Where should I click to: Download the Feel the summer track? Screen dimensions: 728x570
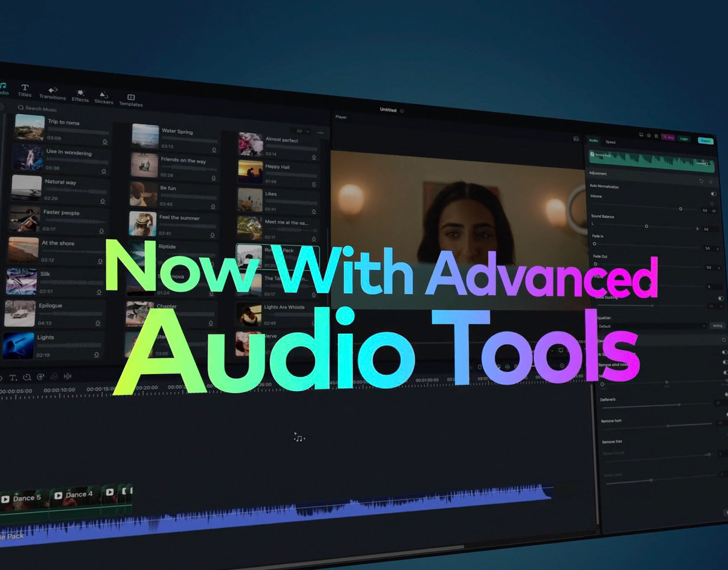pos(212,235)
